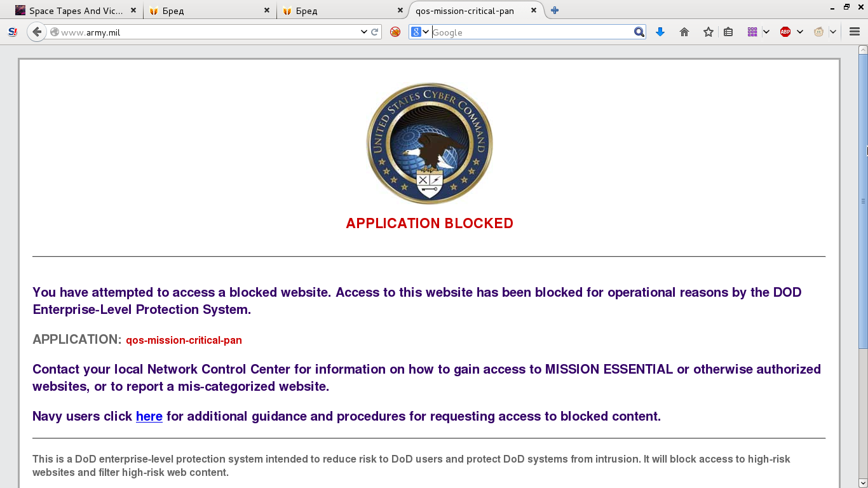868x488 pixels.
Task: Bookmark this page with the star icon
Action: 709,32
